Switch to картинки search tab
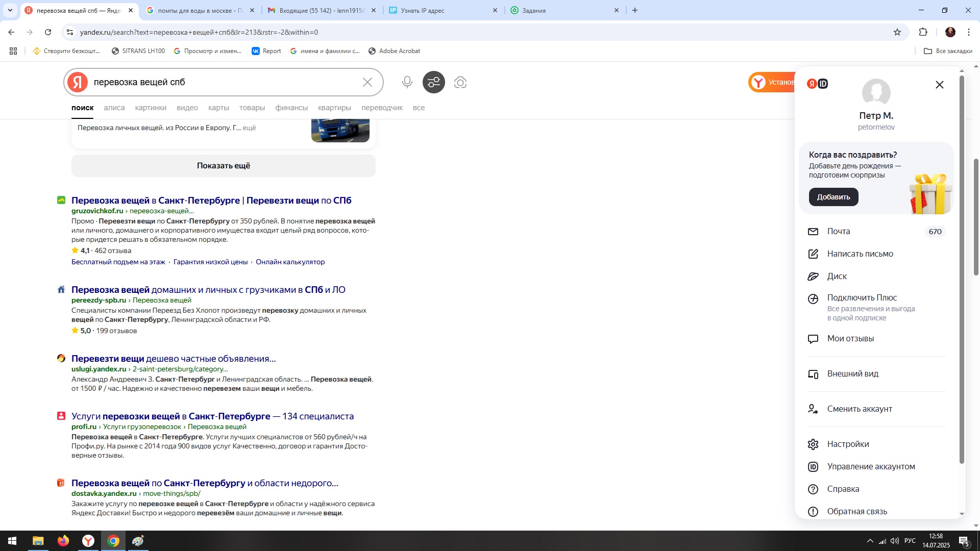Image resolution: width=980 pixels, height=551 pixels. [151, 108]
